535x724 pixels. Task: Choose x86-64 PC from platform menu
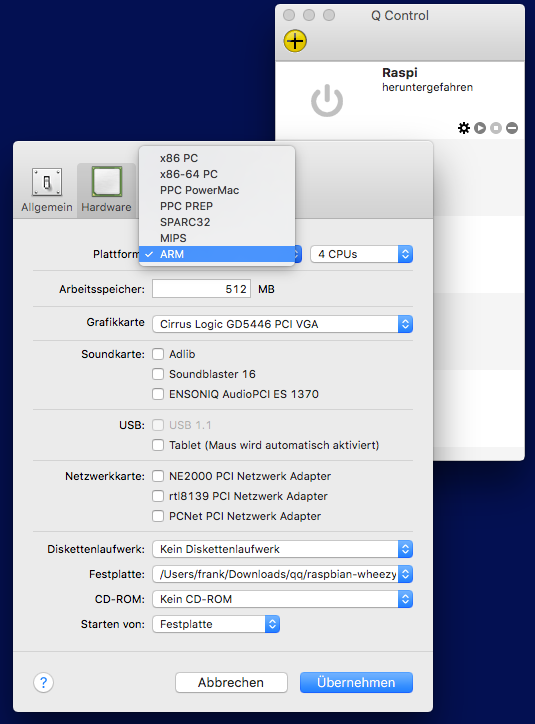pyautogui.click(x=217, y=174)
